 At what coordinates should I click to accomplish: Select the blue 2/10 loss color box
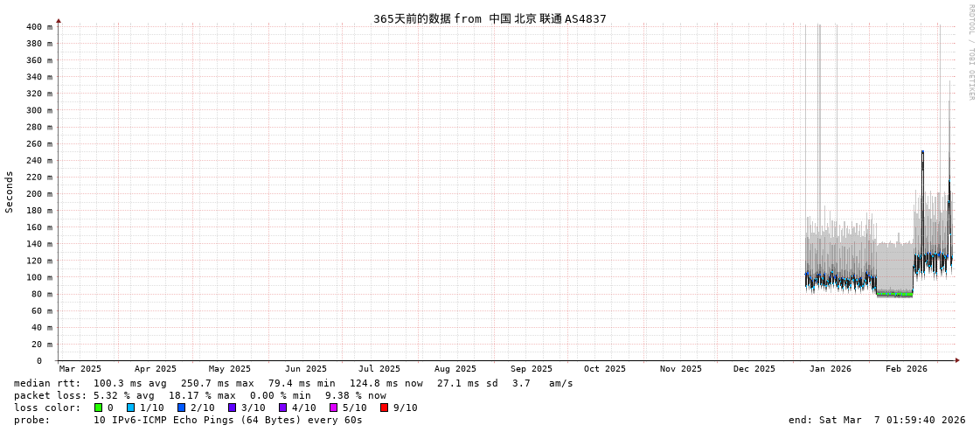[181, 408]
